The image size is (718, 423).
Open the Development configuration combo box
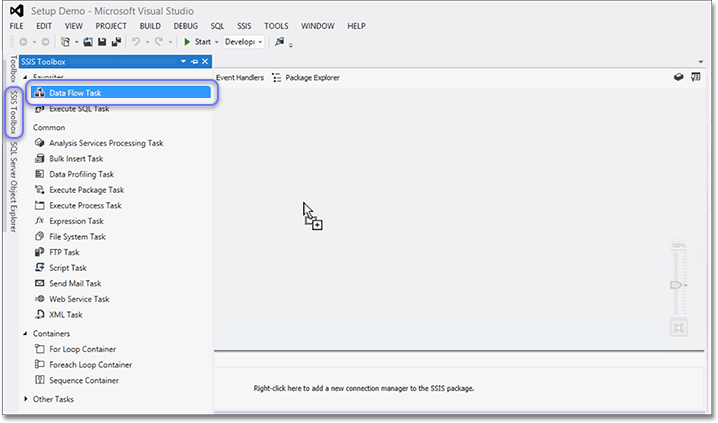[244, 42]
